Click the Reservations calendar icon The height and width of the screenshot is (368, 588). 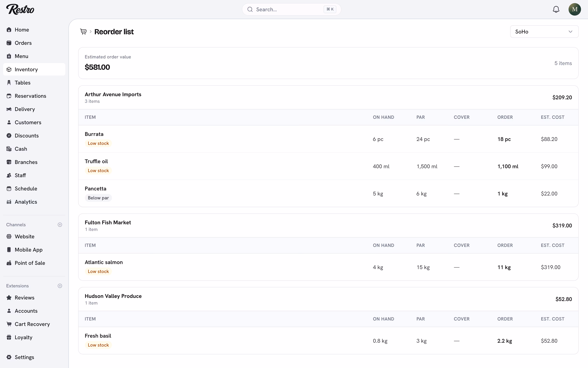point(9,96)
